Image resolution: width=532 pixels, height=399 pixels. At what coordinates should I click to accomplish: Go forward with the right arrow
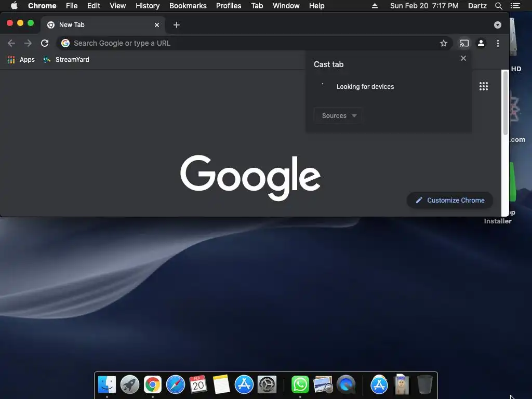[28, 44]
